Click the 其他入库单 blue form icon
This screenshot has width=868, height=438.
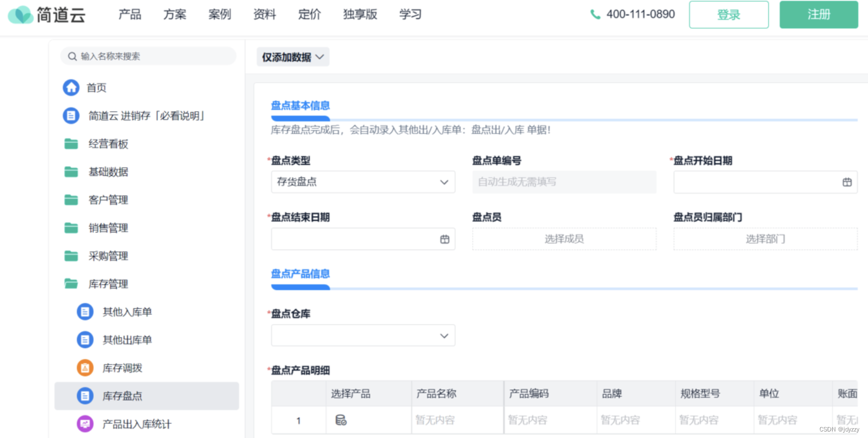[85, 312]
